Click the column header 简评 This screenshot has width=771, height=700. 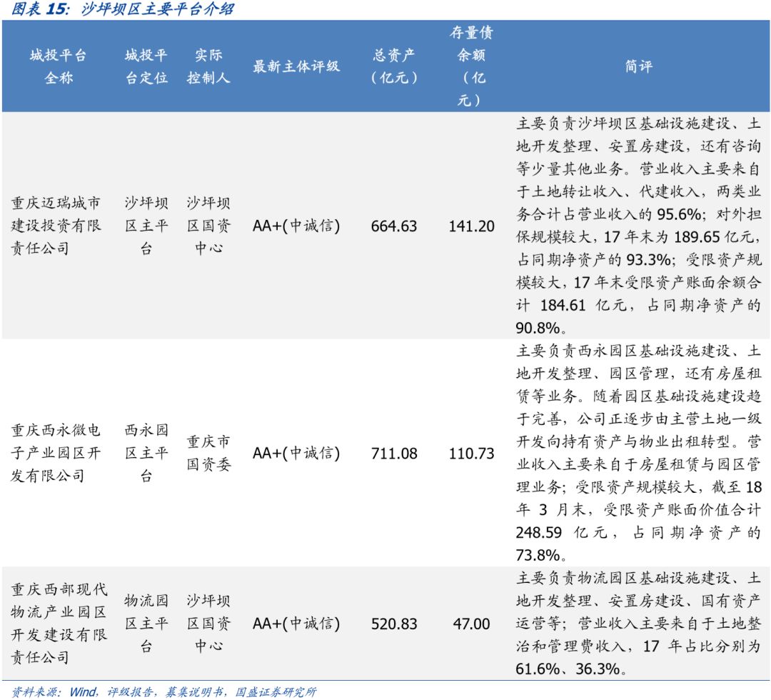point(638,66)
